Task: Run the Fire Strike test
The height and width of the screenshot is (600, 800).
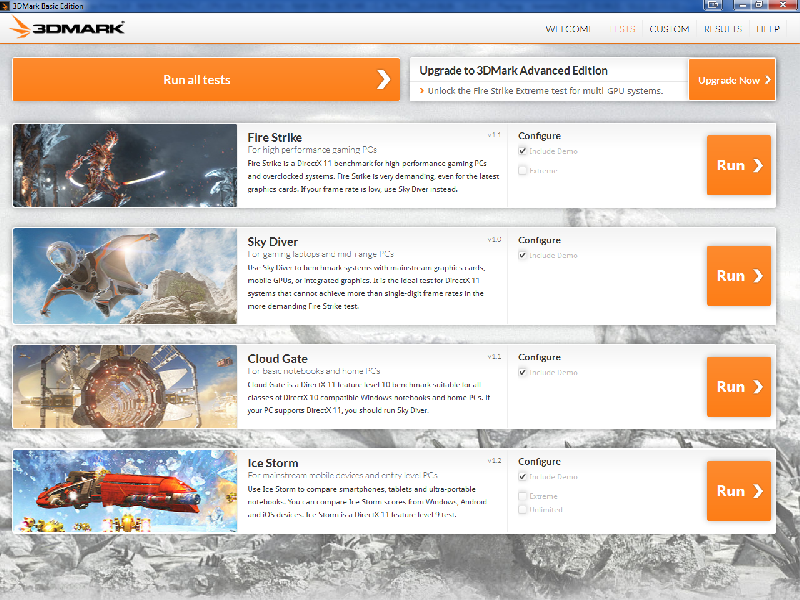Action: coord(739,165)
